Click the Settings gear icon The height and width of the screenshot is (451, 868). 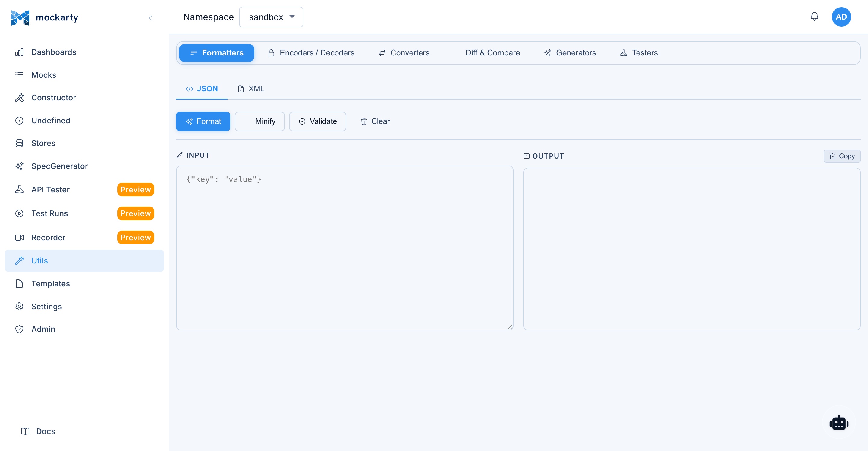(19, 306)
